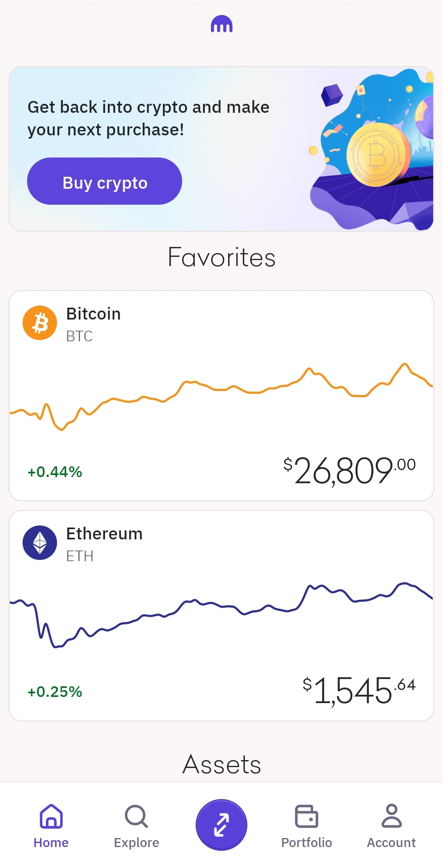443x868 pixels.
Task: Tap the Account person icon
Action: [x=391, y=815]
